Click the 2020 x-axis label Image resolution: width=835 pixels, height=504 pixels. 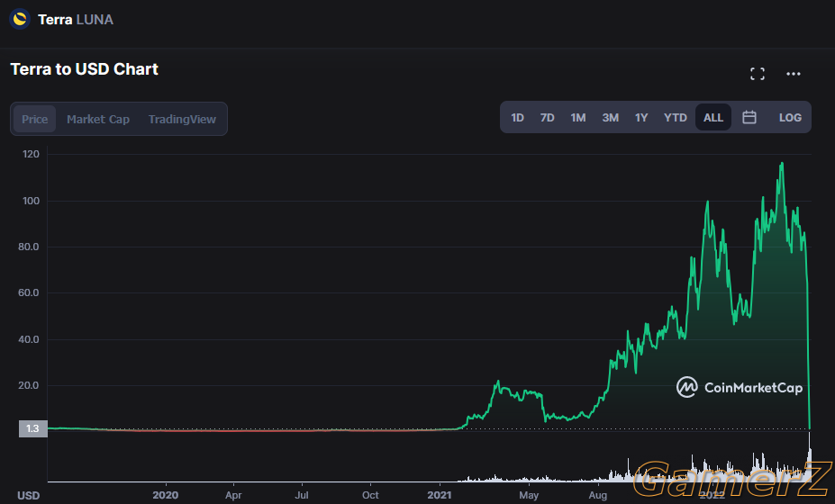[x=166, y=495]
